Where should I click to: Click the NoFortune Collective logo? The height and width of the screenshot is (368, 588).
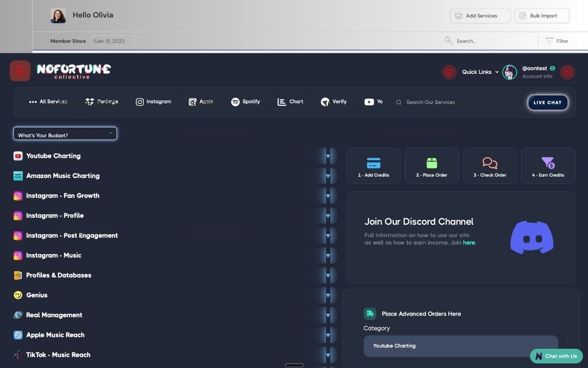[x=73, y=71]
